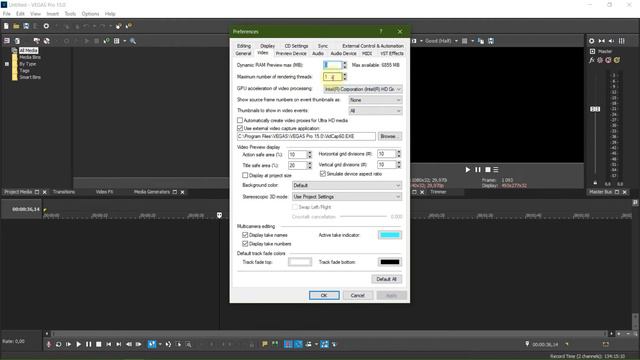Image resolution: width=640 pixels, height=360 pixels.
Task: Select the Video FX panel tab
Action: pyautogui.click(x=104, y=192)
